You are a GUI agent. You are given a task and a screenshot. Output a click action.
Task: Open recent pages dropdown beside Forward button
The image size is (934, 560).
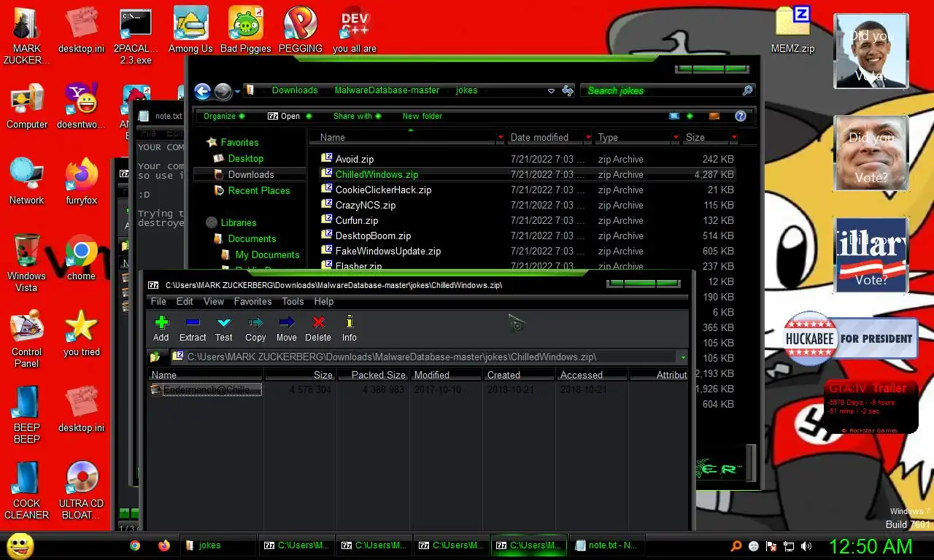238,92
